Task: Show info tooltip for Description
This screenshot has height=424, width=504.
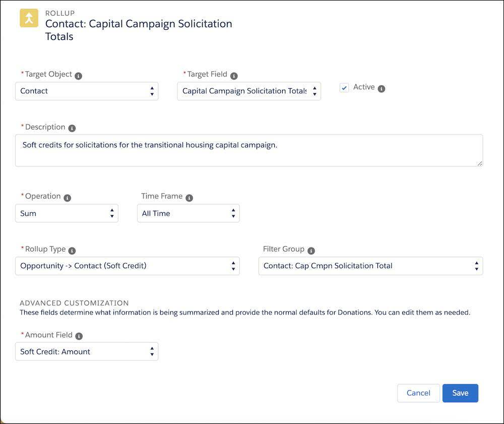Action: pos(72,128)
